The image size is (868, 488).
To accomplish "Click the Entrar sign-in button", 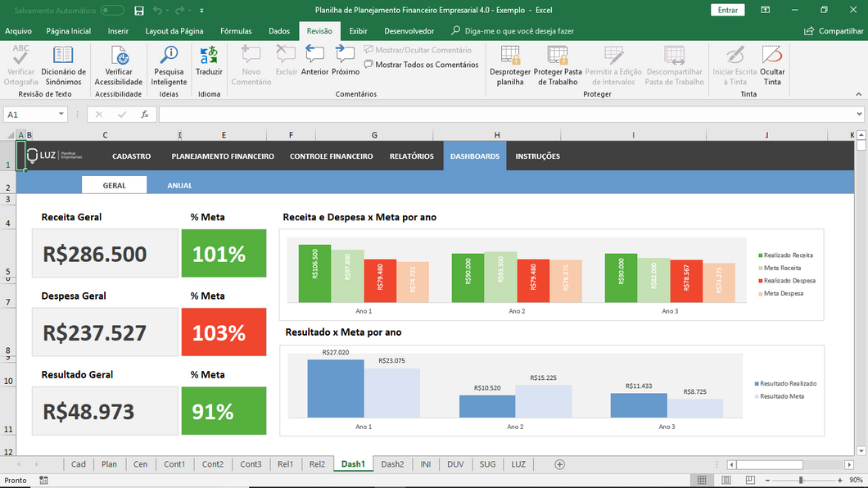I will click(727, 10).
